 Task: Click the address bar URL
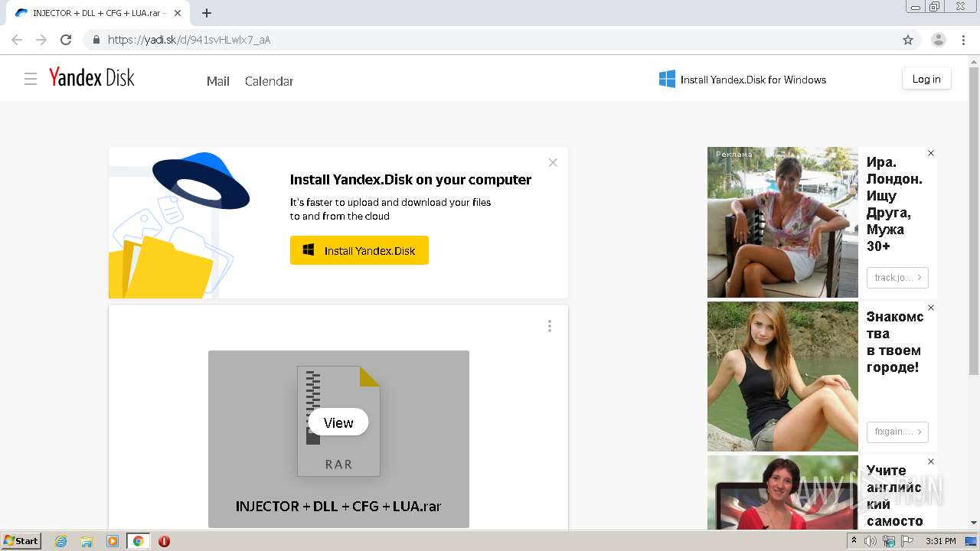click(x=189, y=40)
